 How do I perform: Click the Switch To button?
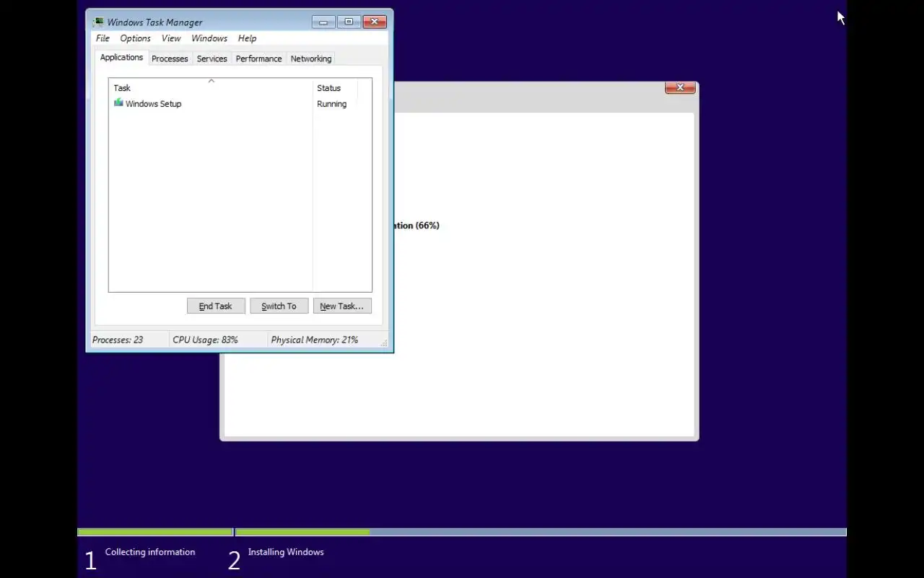coord(279,306)
